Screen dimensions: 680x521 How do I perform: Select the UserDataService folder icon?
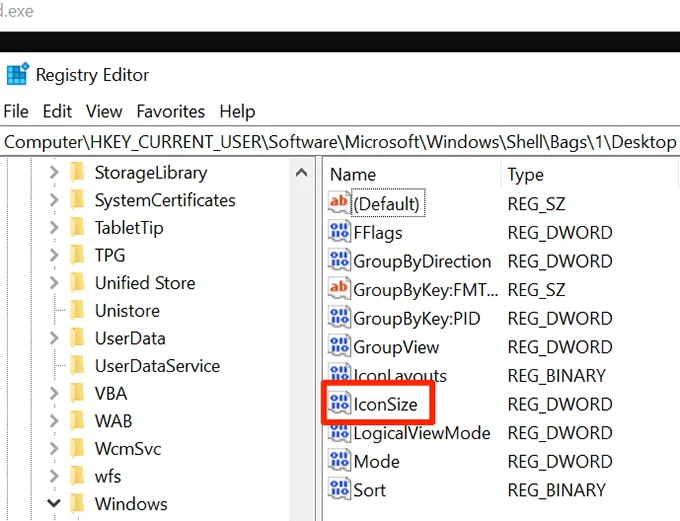pyautogui.click(x=77, y=366)
